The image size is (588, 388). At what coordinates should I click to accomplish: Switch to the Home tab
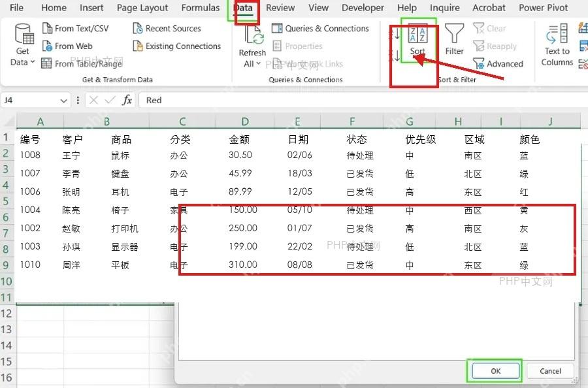click(x=54, y=7)
